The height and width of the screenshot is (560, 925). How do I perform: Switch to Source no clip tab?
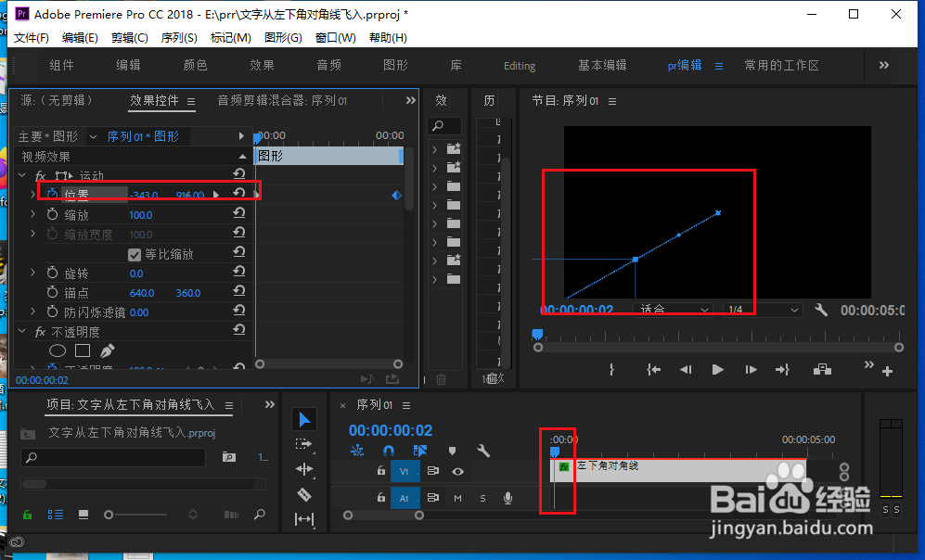(x=57, y=100)
